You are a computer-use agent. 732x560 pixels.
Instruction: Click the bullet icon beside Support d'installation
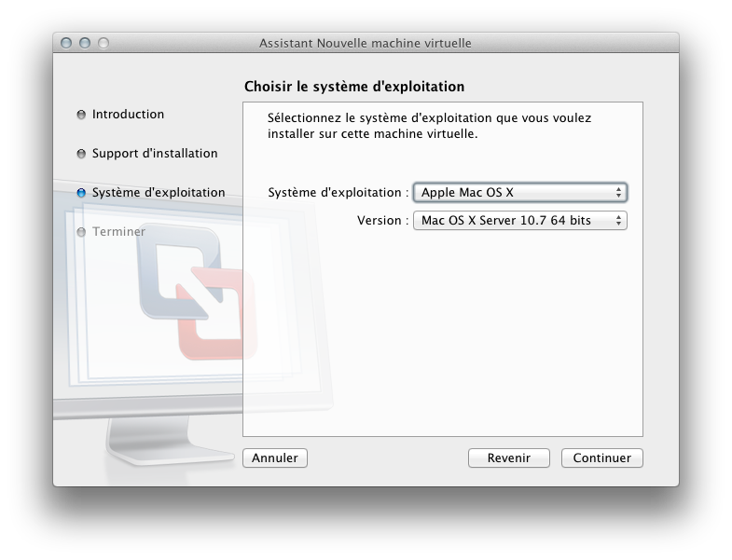81,154
